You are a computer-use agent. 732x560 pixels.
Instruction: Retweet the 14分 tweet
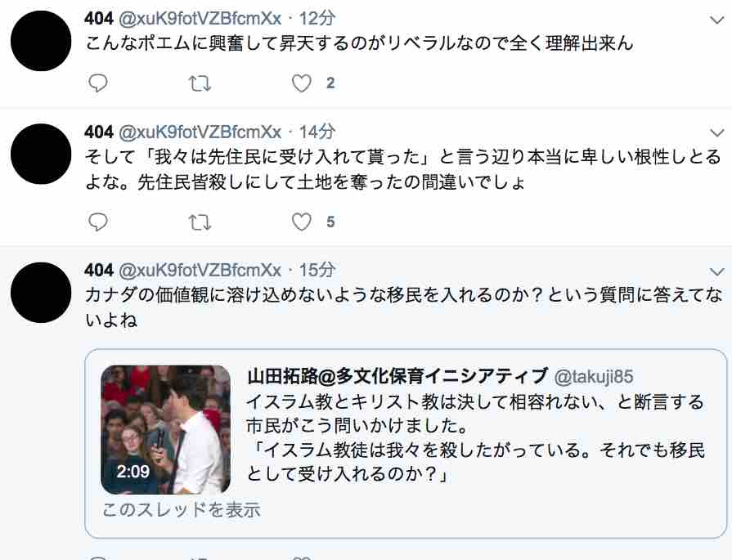click(200, 222)
